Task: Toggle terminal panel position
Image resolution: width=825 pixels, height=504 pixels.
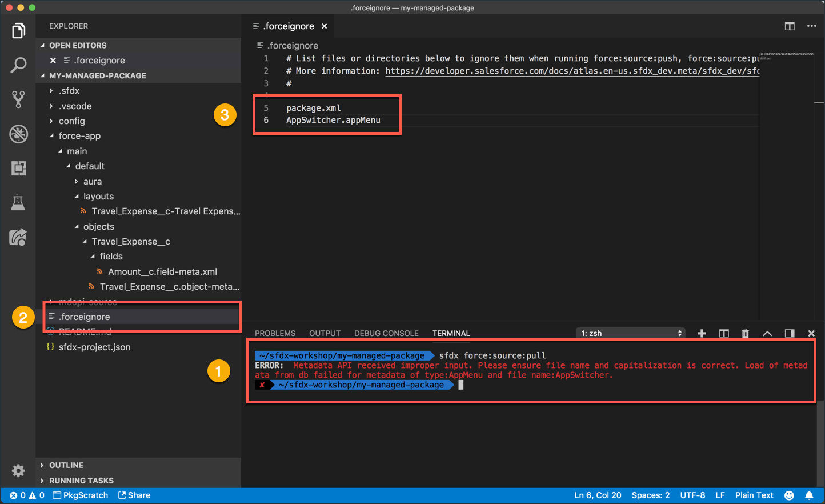Action: 789,333
